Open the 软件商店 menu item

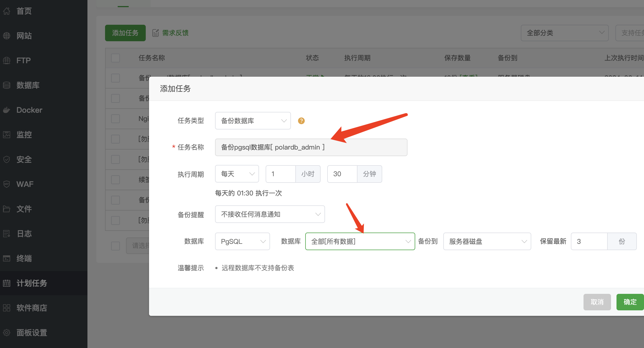32,308
